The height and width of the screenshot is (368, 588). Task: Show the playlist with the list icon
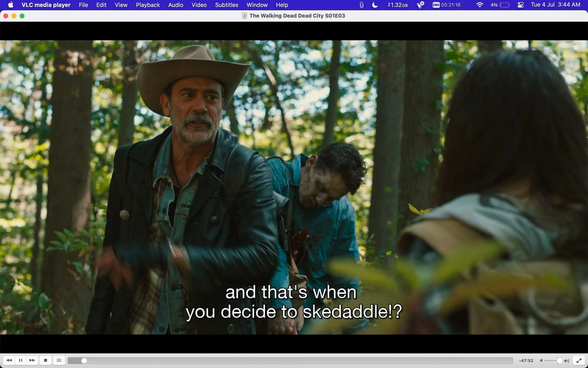tap(59, 360)
